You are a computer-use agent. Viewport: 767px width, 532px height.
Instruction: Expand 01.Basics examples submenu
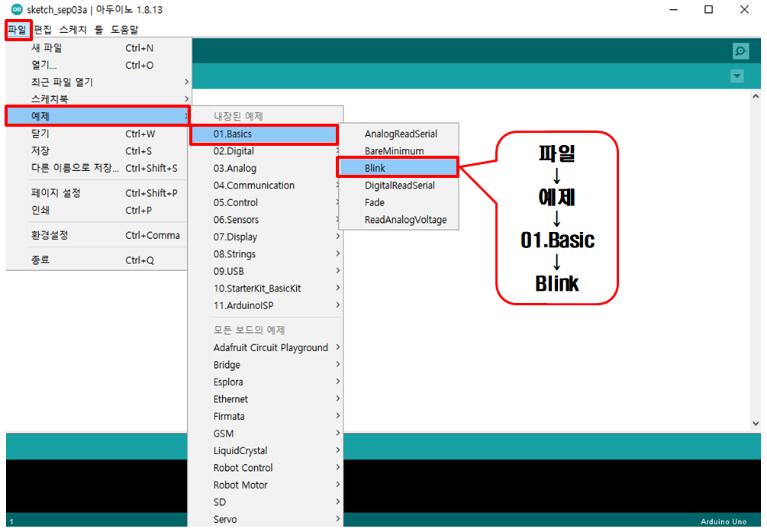pyautogui.click(x=265, y=134)
